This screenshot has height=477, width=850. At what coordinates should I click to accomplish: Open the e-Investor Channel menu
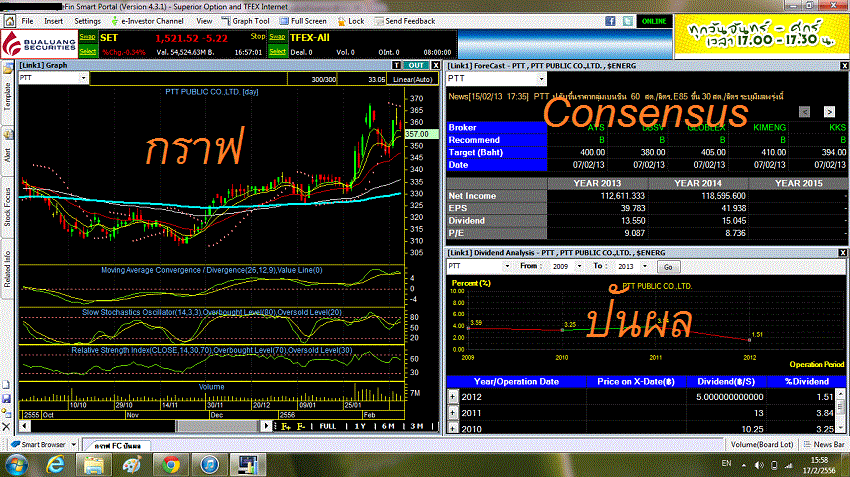pyautogui.click(x=147, y=21)
